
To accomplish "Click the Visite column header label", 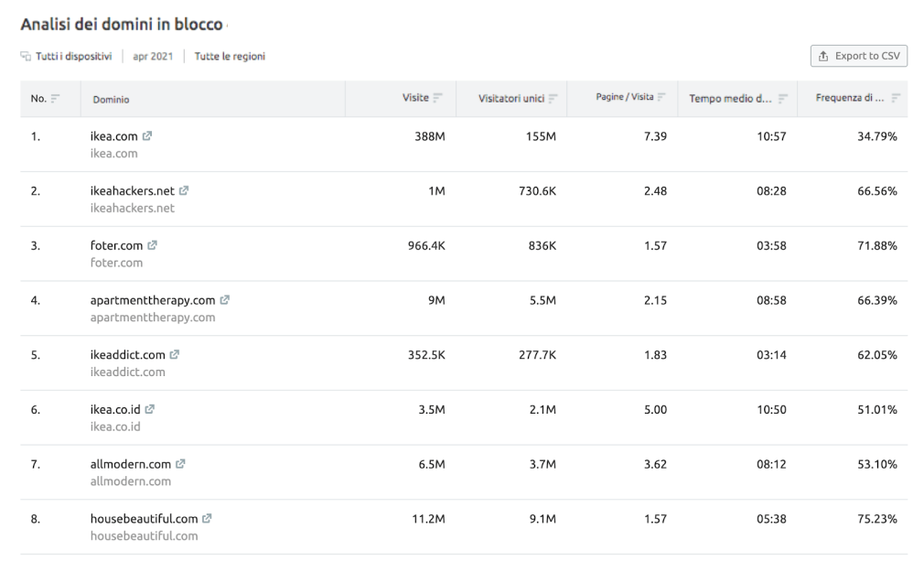I will [415, 98].
